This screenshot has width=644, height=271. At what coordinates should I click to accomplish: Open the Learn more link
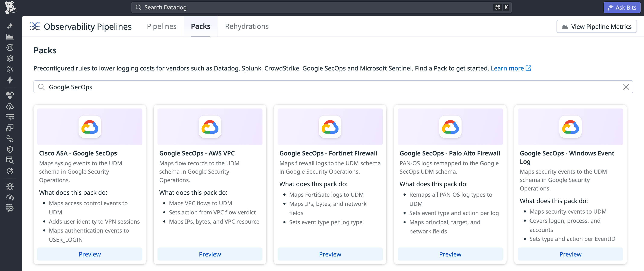(507, 68)
